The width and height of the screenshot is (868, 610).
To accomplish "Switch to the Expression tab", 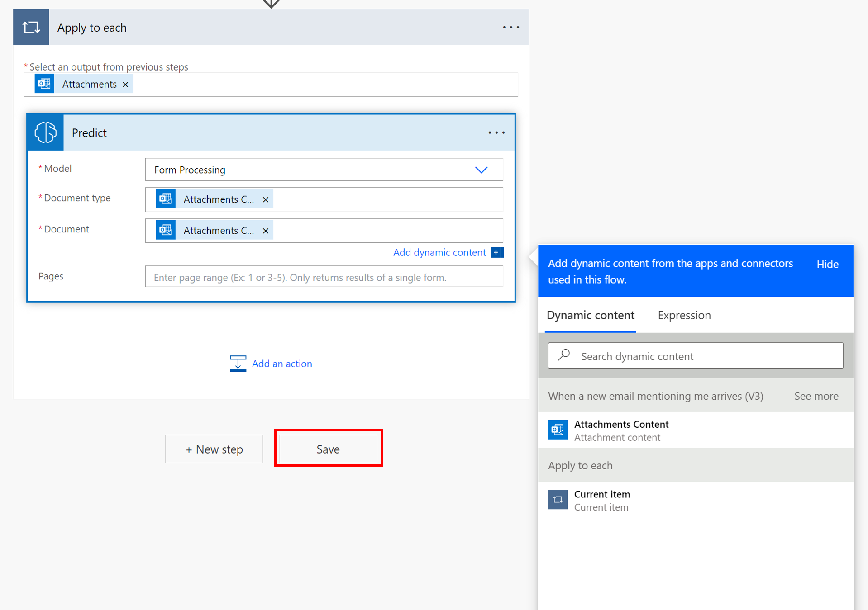I will click(684, 315).
